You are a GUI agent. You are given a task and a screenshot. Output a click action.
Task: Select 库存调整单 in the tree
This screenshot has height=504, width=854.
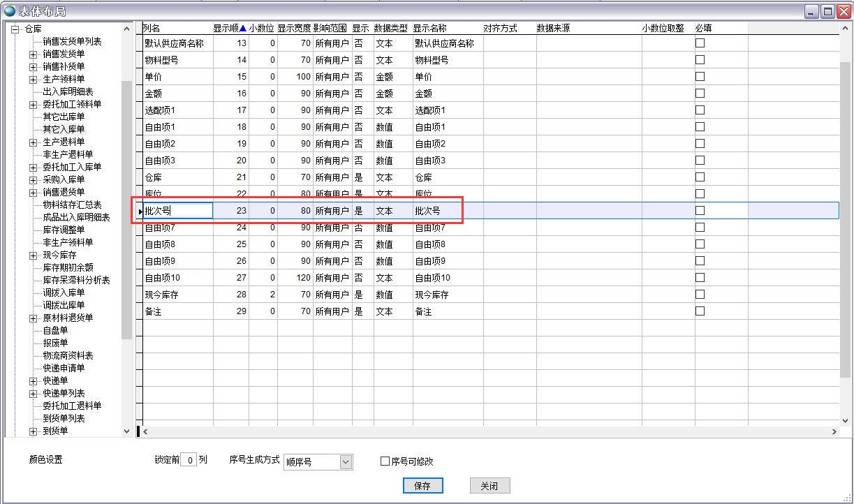[x=64, y=230]
